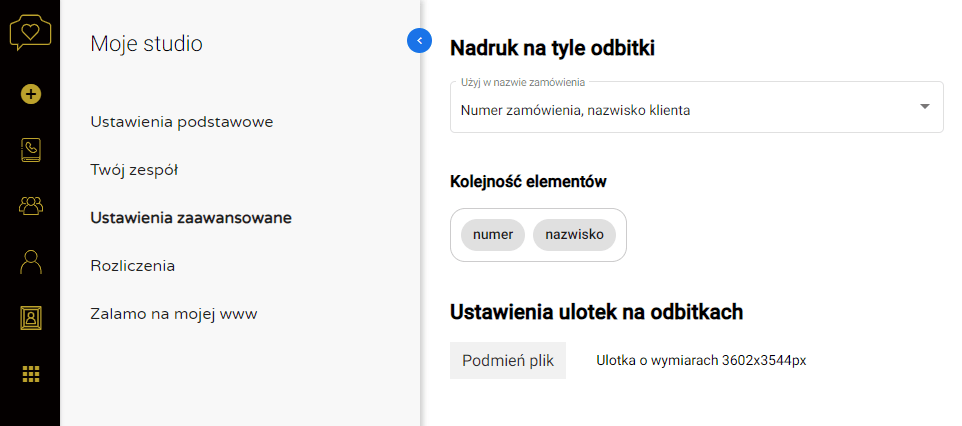Open Zalamo na mojej www
Viewport: 962px width, 426px height.
click(174, 314)
